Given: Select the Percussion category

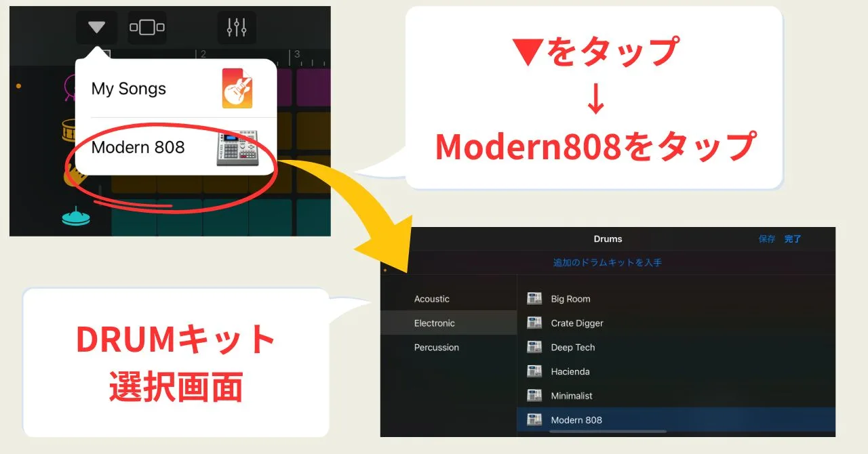Looking at the screenshot, I should (449, 348).
